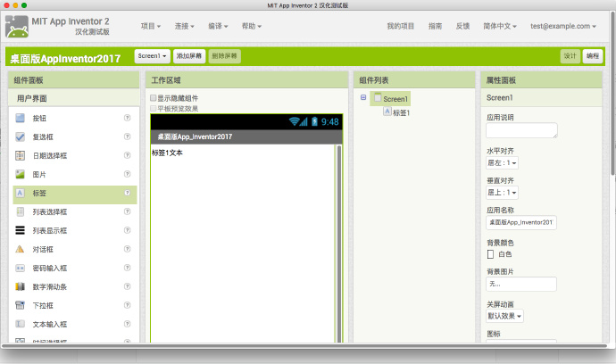Select the 文本输入框 textbox component icon
The width and height of the screenshot is (616, 364).
20,324
